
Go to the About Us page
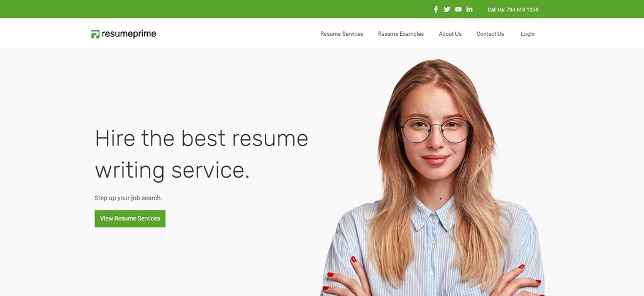tap(450, 34)
